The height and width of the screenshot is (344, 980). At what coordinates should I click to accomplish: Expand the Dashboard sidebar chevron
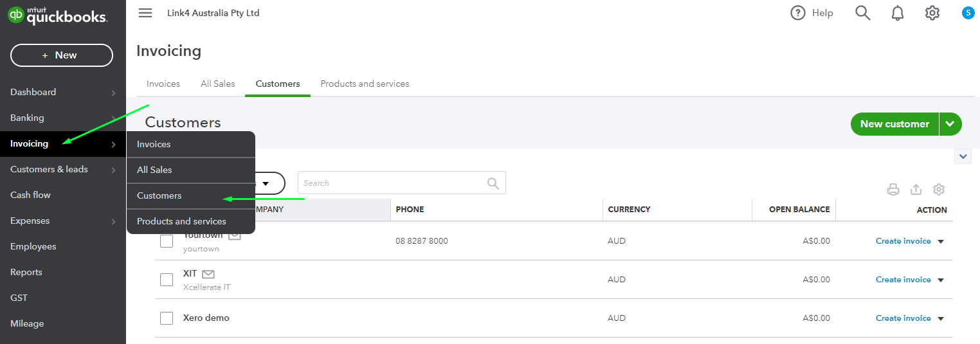point(113,93)
